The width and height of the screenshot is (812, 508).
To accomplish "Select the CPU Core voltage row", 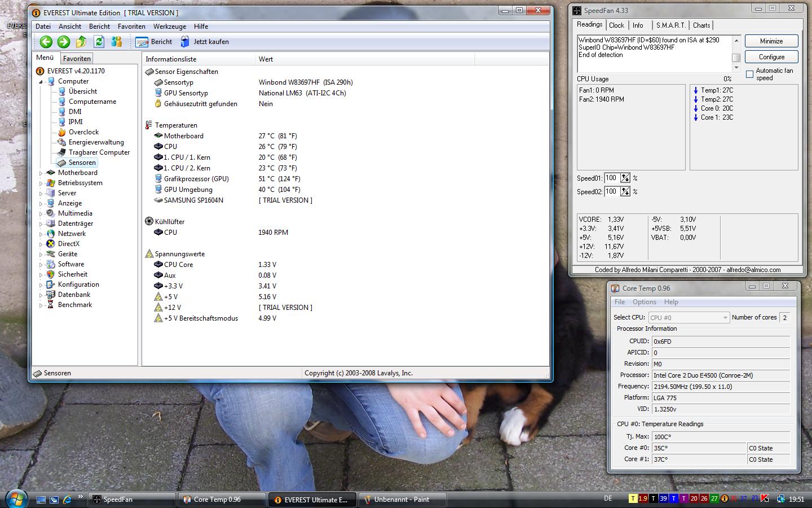I will (x=345, y=265).
